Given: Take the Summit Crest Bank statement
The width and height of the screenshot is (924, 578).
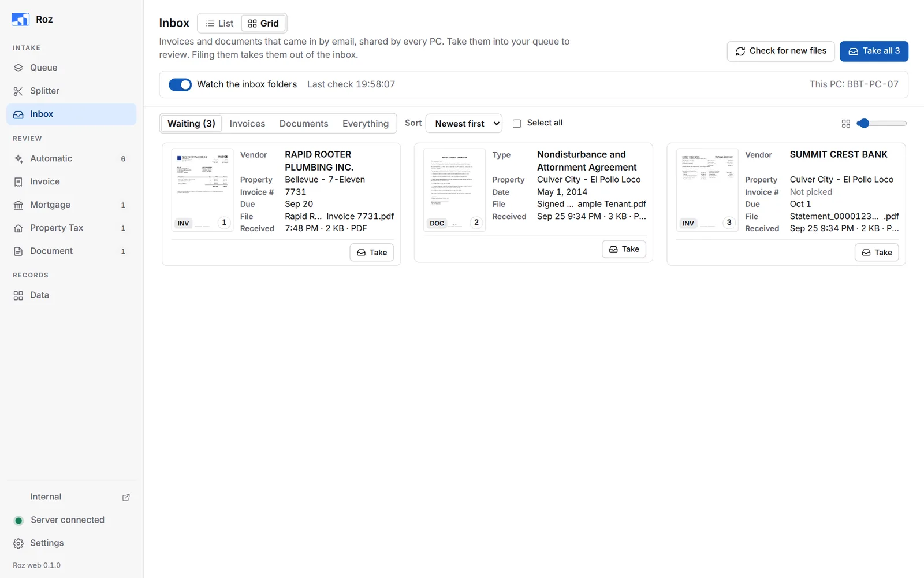Looking at the screenshot, I should (x=877, y=253).
